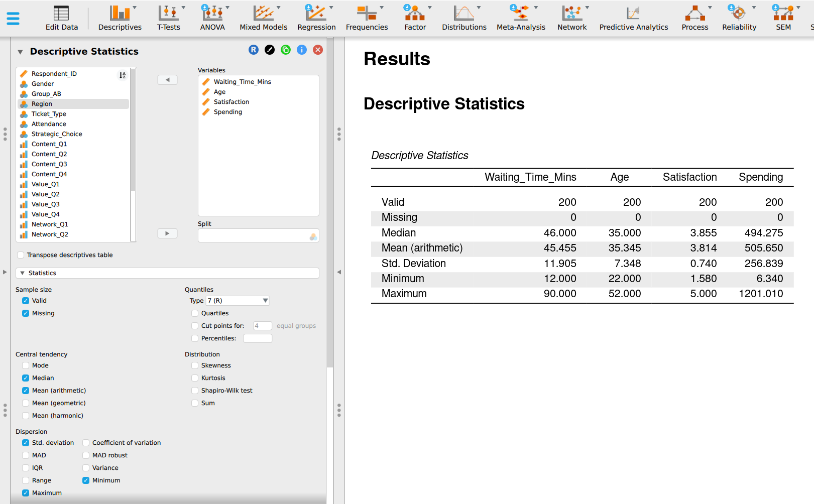Image resolution: width=814 pixels, height=504 pixels.
Task: Open the Factor analysis module
Action: pyautogui.click(x=415, y=18)
